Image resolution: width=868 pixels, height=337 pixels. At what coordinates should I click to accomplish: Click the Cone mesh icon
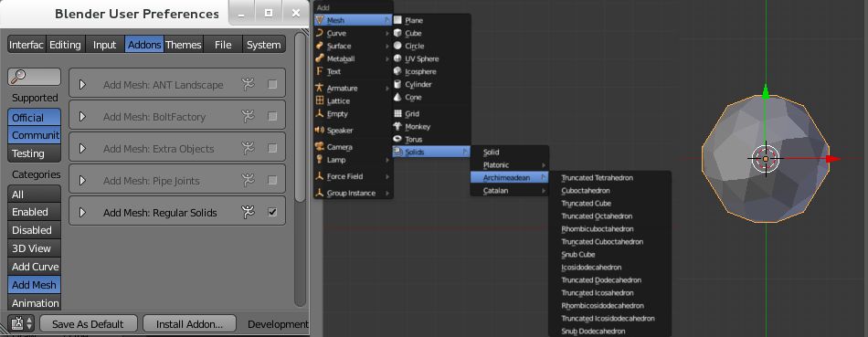tap(397, 97)
